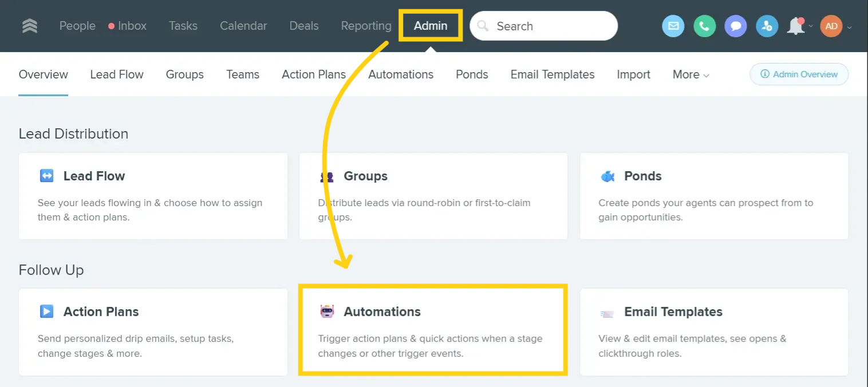868x387 pixels.
Task: Click the AD user avatar
Action: 831,26
